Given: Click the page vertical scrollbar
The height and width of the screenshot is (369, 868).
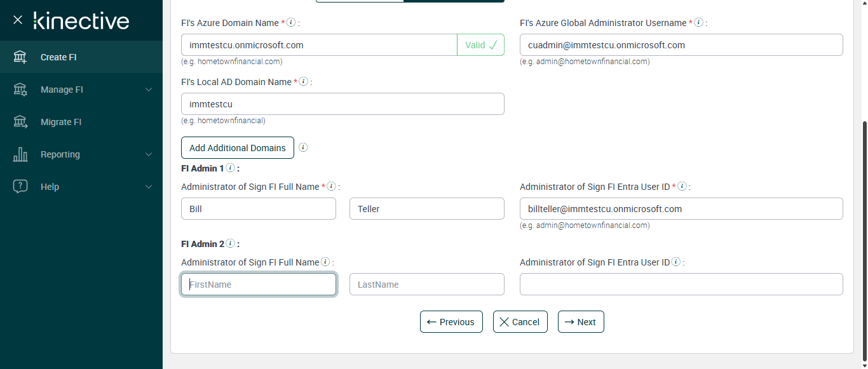Looking at the screenshot, I should [x=864, y=235].
